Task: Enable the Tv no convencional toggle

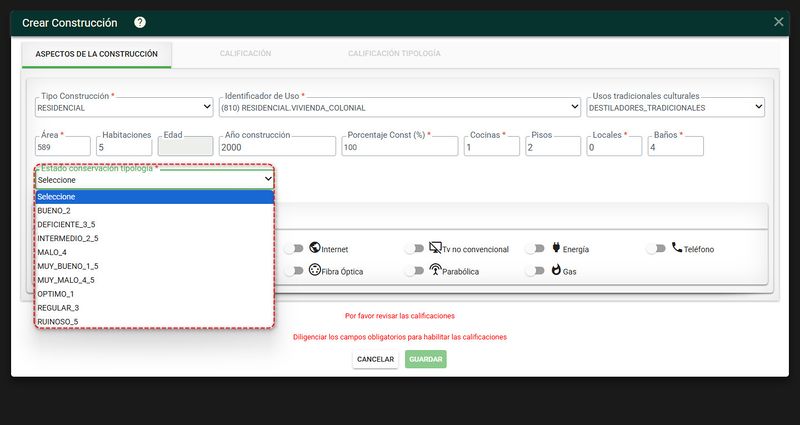Action: 414,249
